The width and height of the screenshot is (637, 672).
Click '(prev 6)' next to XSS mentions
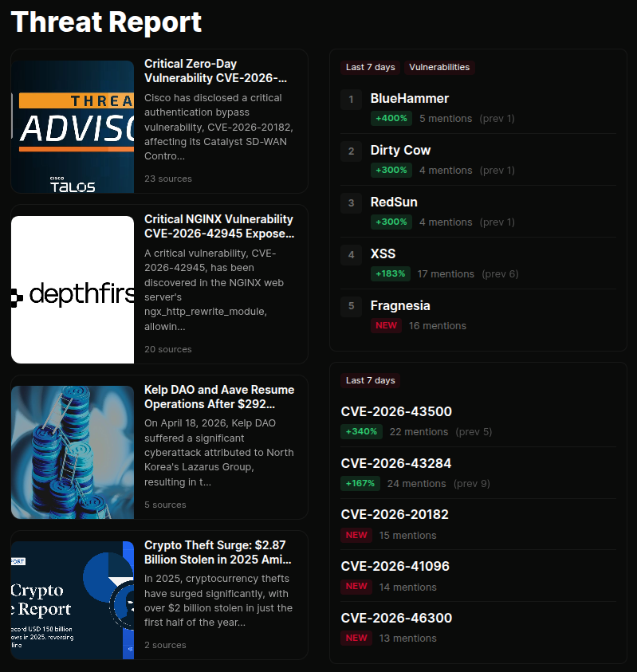500,274
